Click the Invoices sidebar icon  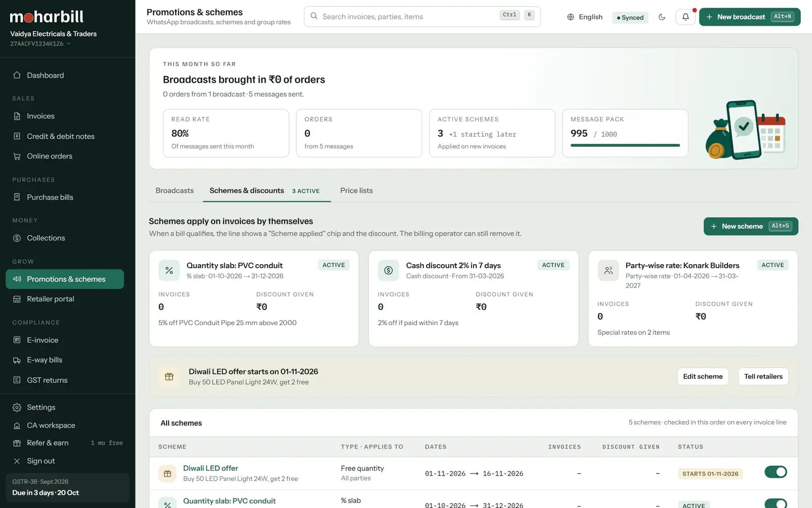tap(17, 116)
